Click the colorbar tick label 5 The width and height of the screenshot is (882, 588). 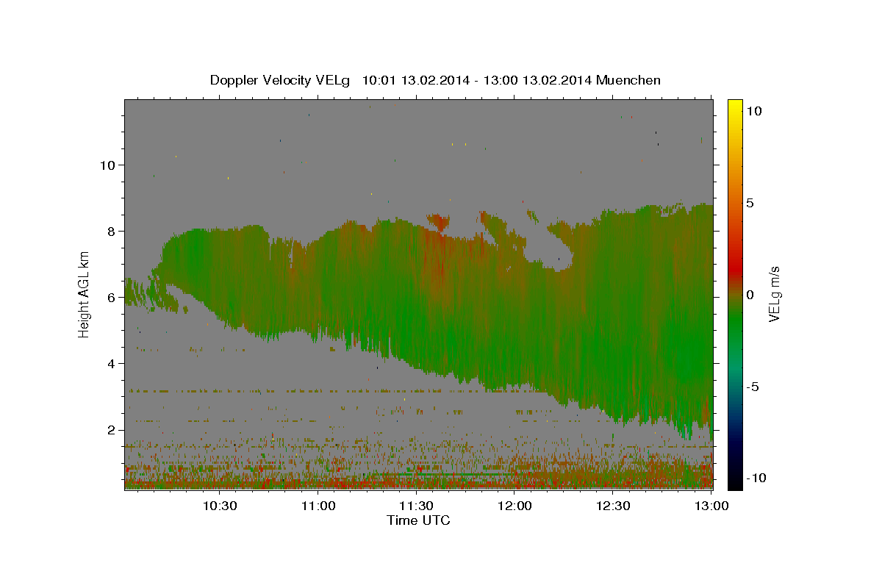tap(750, 203)
